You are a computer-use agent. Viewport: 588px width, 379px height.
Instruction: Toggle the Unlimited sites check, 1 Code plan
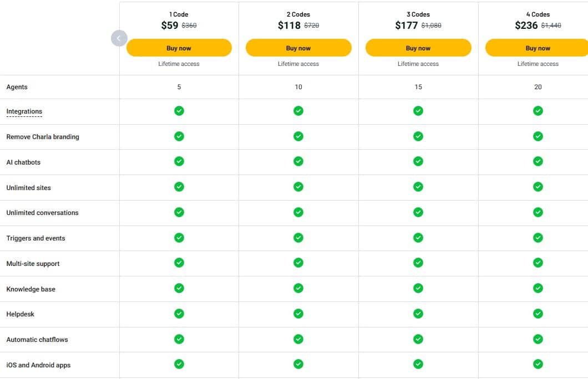(x=179, y=187)
